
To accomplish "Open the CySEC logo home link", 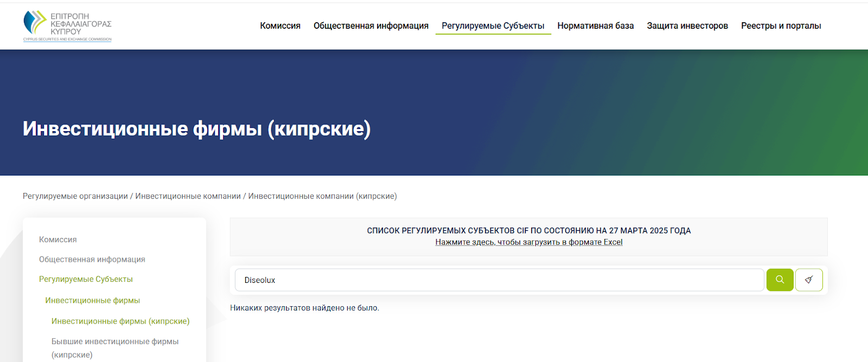I will pyautogui.click(x=67, y=26).
